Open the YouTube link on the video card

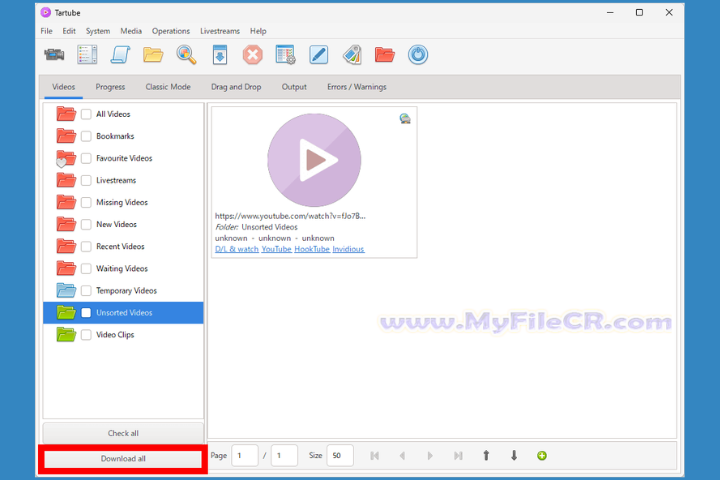[276, 249]
